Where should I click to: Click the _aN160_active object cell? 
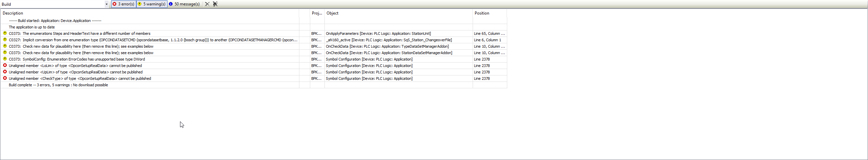(x=389, y=40)
